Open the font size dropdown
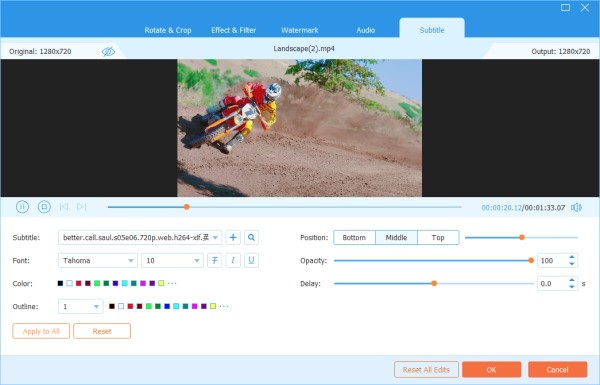The image size is (600, 385). 172,261
